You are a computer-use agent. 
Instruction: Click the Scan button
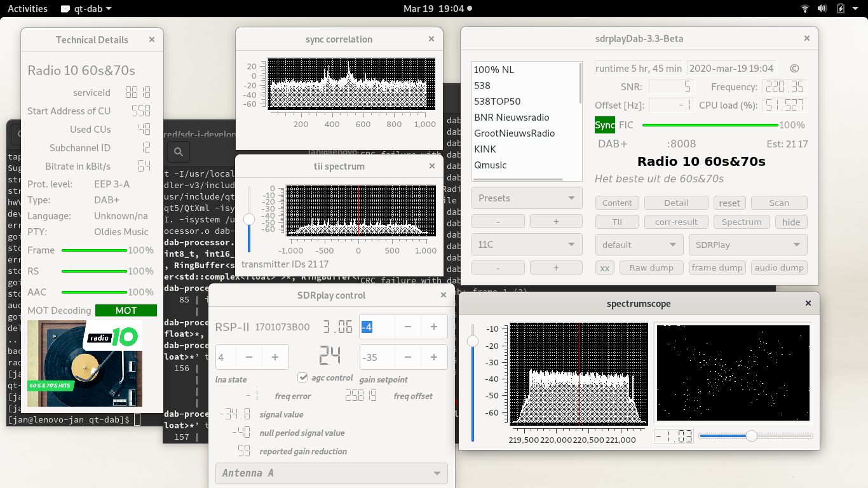pos(779,203)
